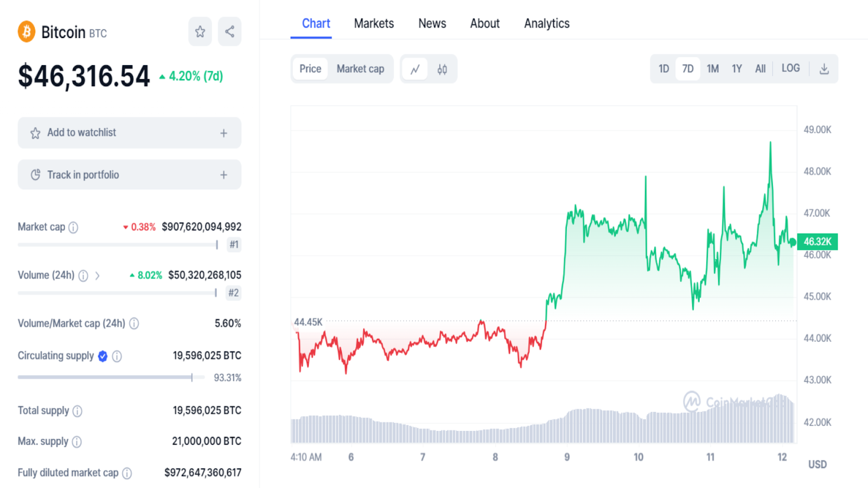Viewport: 868px width, 488px height.
Task: Select the Market cap chart toggle
Action: pyautogui.click(x=360, y=69)
